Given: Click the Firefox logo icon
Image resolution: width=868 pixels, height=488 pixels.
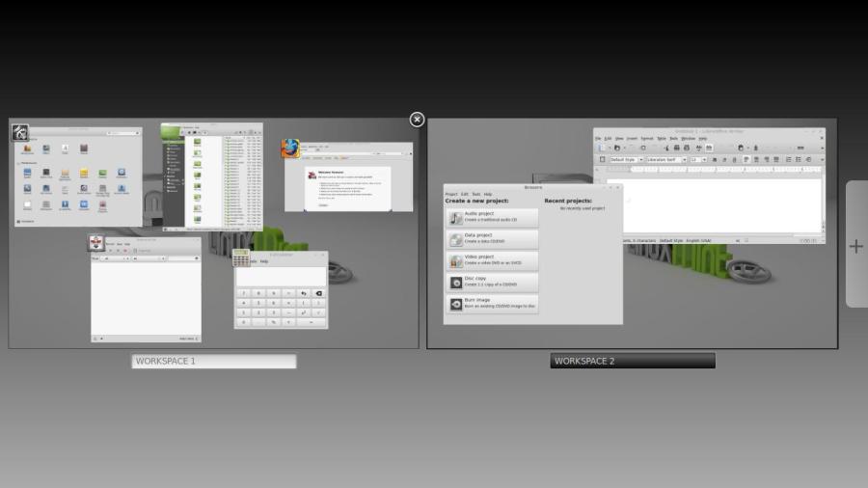Looking at the screenshot, I should pyautogui.click(x=290, y=148).
